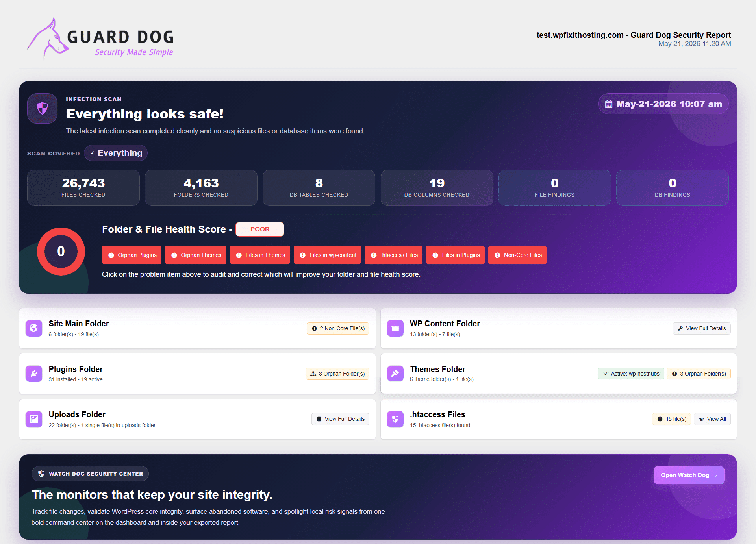Open the Plugins 3 Orphan Folder(s) badge
This screenshot has width=756, height=544.
click(337, 374)
